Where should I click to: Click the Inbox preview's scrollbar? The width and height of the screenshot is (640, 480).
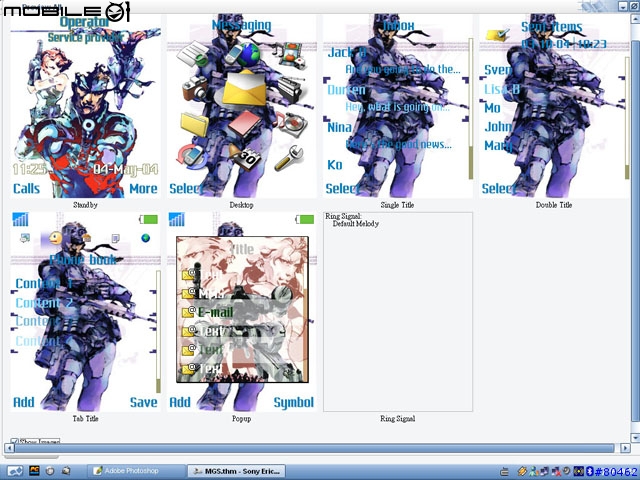[471, 109]
